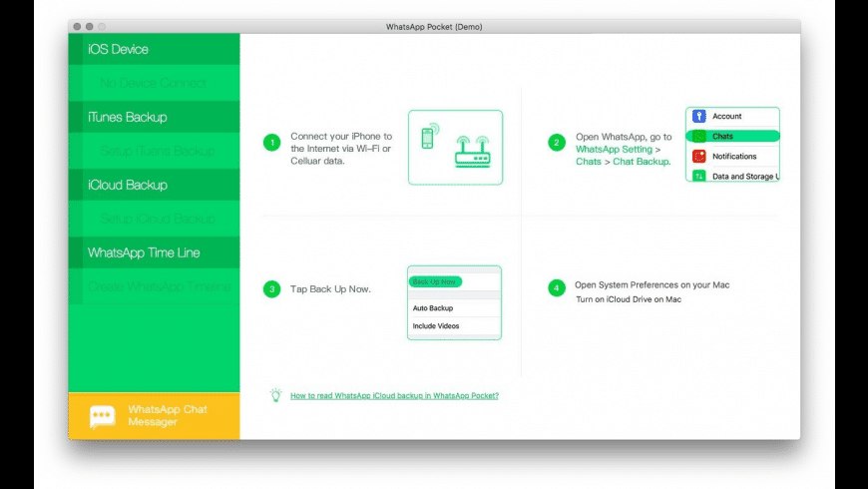
Task: Click Setup iTunes Backup entry
Action: [154, 151]
